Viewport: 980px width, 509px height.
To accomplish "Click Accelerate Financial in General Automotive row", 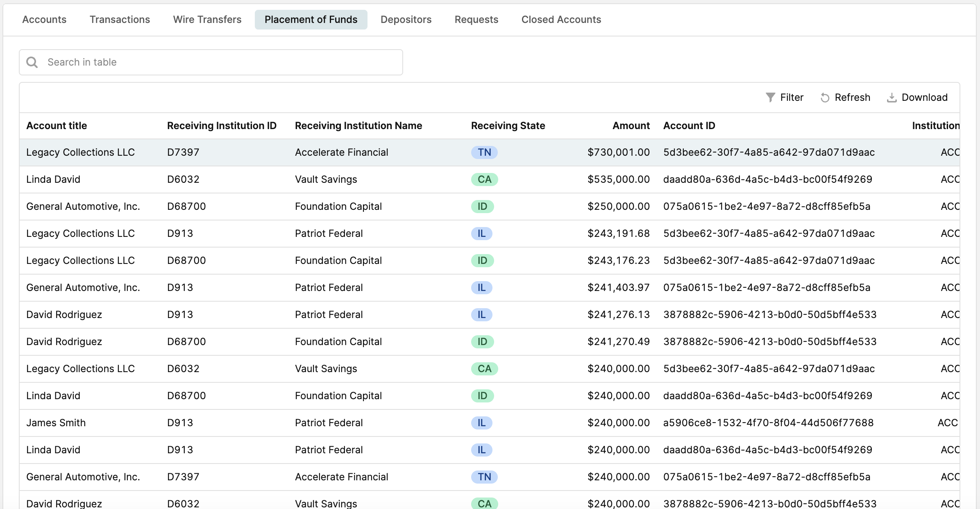I will 341,477.
